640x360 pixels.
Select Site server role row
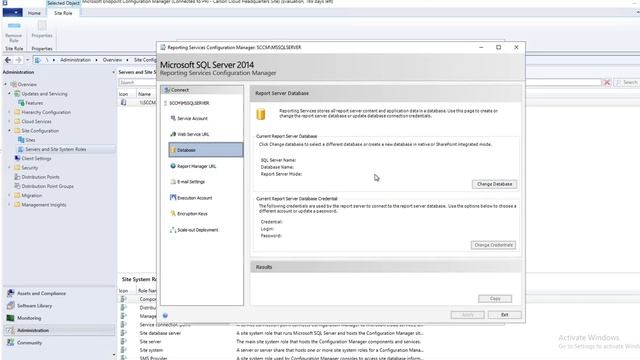[271, 342]
